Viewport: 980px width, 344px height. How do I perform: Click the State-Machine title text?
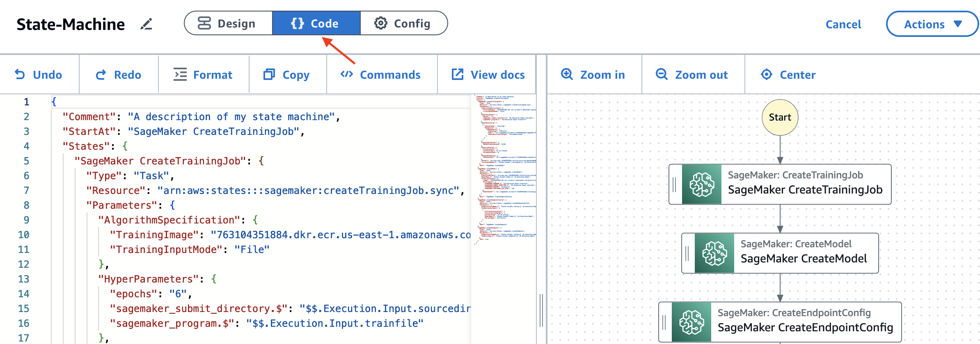71,24
